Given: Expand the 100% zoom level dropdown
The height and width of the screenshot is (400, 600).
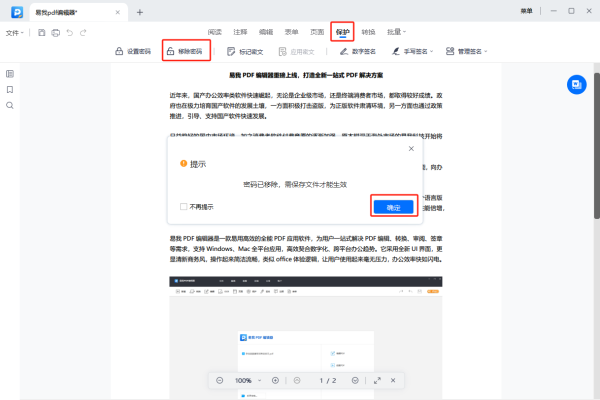Looking at the screenshot, I should (260, 381).
